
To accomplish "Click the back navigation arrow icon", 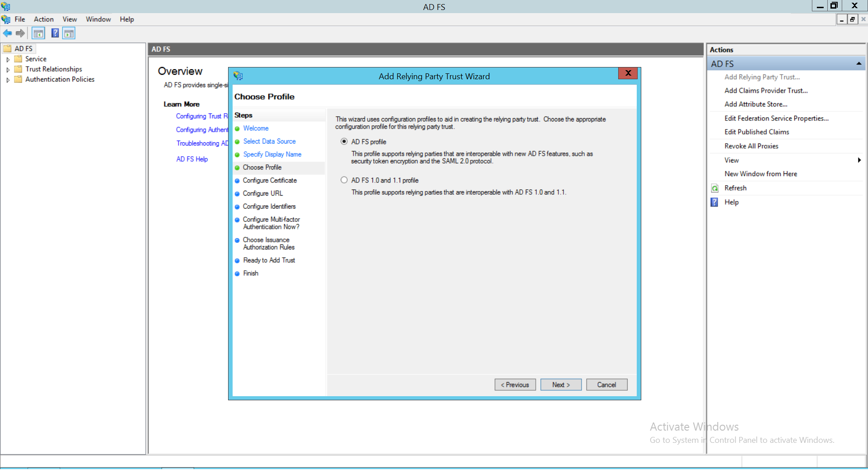I will 8,33.
